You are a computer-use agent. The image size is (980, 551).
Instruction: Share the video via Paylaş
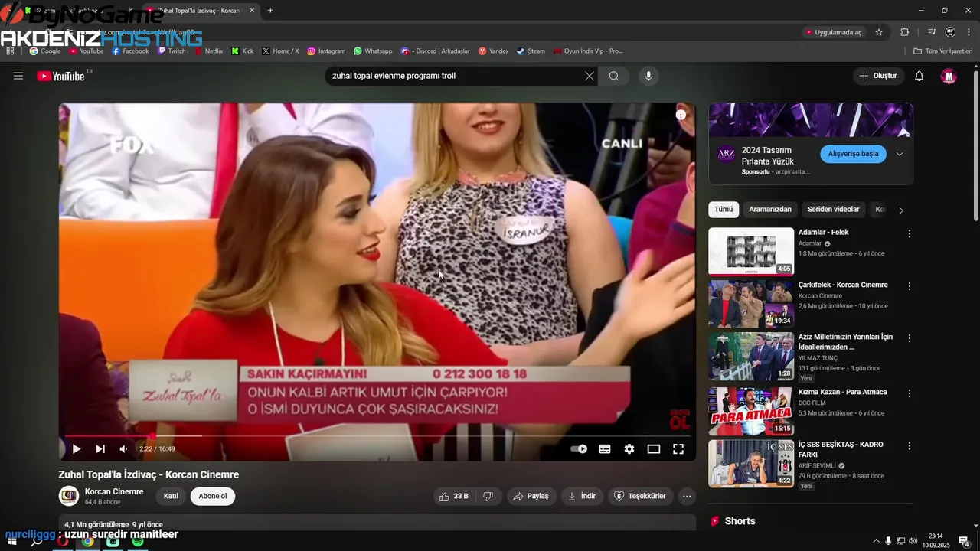pyautogui.click(x=531, y=496)
